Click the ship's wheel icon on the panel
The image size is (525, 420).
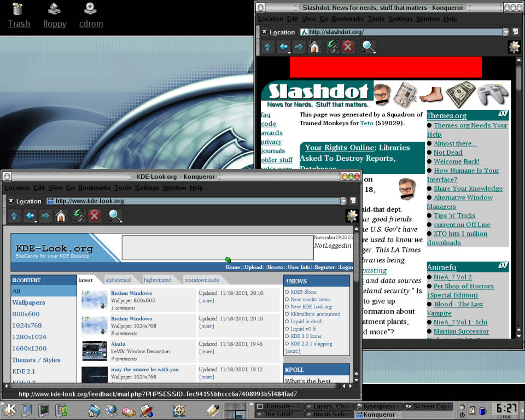179,410
